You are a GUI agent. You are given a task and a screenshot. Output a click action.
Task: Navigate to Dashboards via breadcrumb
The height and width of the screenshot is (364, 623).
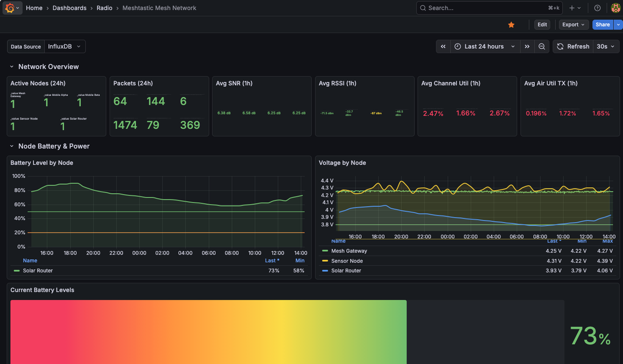[69, 8]
